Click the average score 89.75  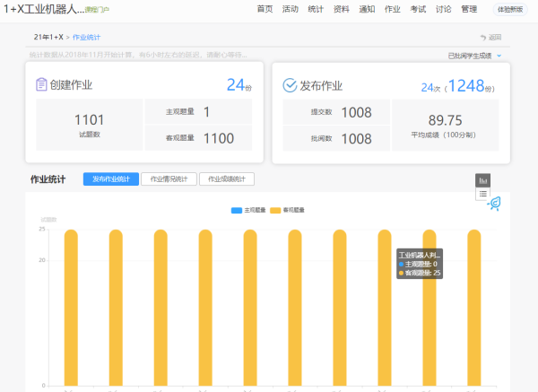445,120
